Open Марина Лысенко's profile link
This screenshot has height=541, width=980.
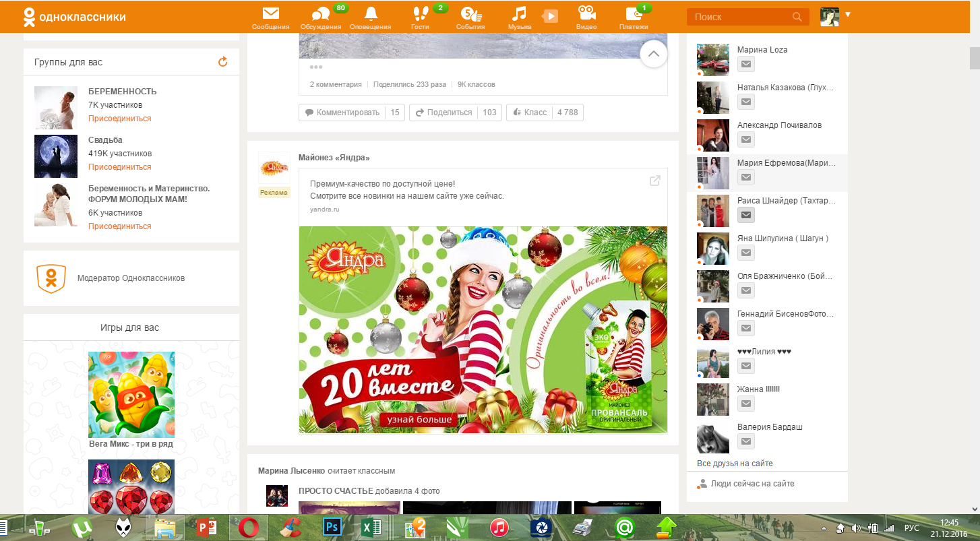pos(291,471)
